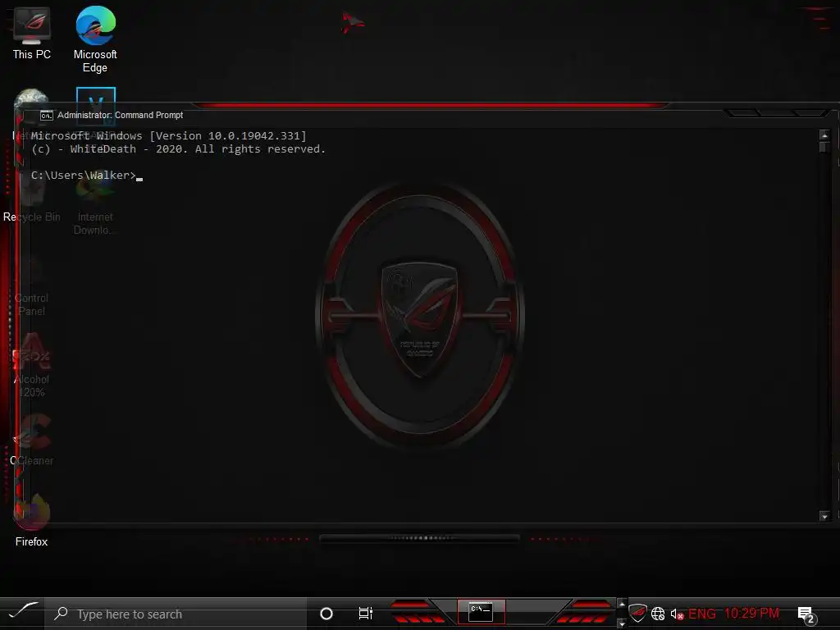Click taskbar overflow down arrow
Viewport: 840px width, 630px height.
(622, 623)
